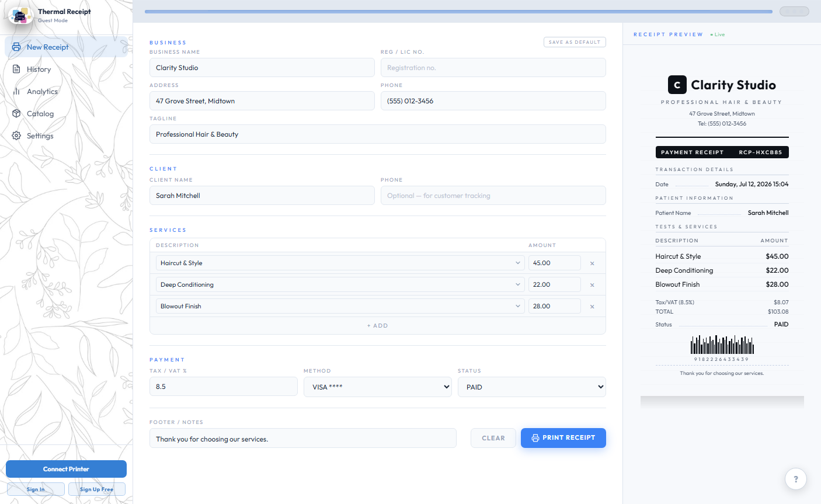Click the 45.00 amount field
Screen dimensions: 821x504
click(x=554, y=263)
